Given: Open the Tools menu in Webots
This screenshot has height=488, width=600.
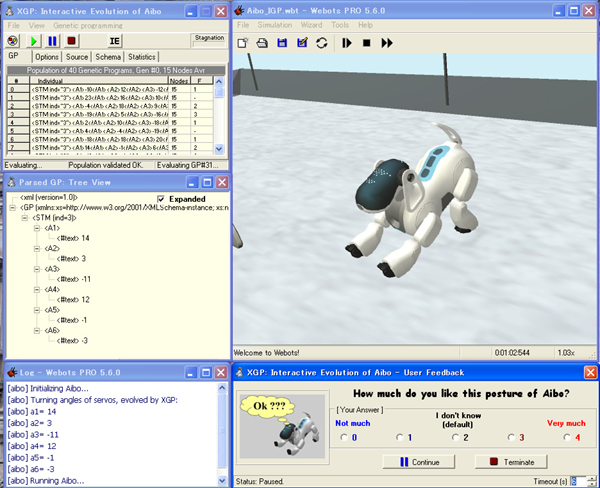Looking at the screenshot, I should pyautogui.click(x=340, y=25).
